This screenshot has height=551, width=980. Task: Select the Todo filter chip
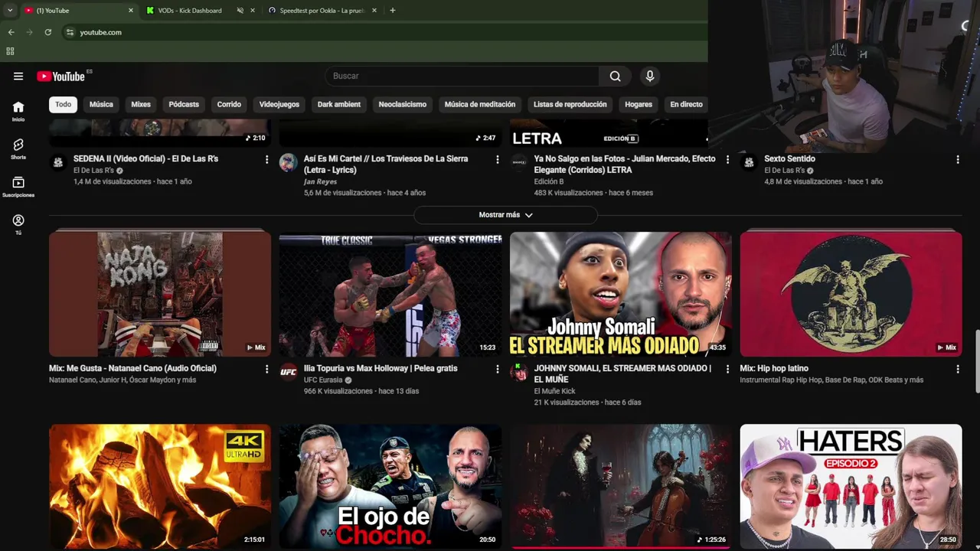[63, 104]
